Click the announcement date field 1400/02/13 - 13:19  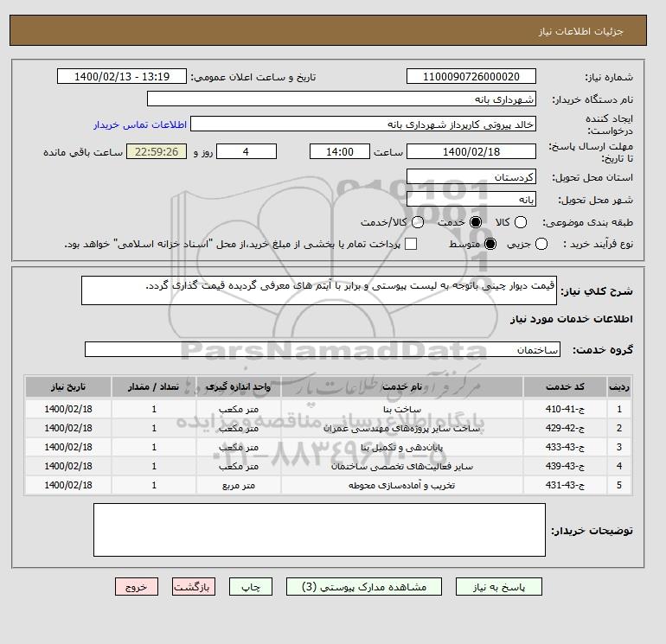pos(122,76)
